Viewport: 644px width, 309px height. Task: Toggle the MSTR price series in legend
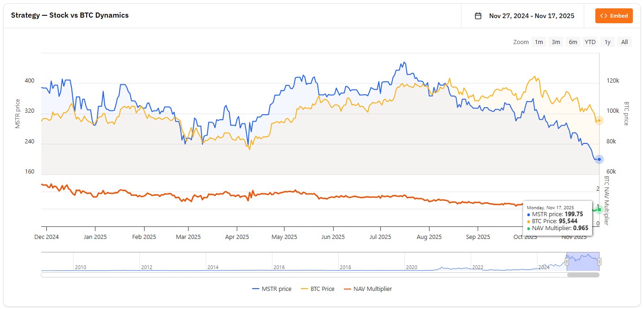[x=272, y=289]
